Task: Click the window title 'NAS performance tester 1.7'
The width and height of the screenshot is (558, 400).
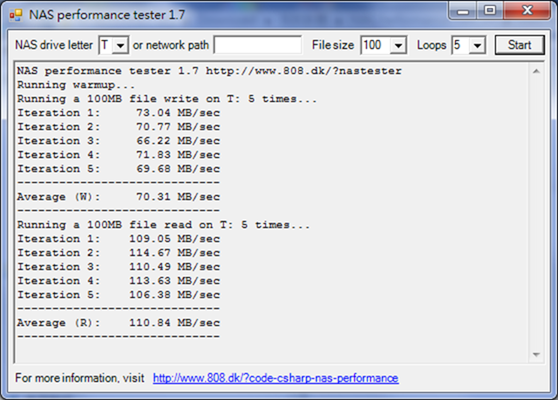Action: pos(107,15)
